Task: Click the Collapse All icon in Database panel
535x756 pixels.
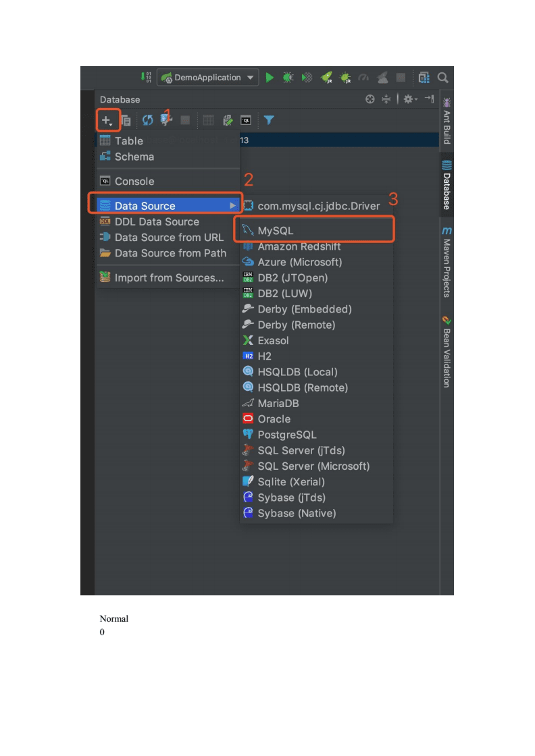Action: pyautogui.click(x=386, y=99)
